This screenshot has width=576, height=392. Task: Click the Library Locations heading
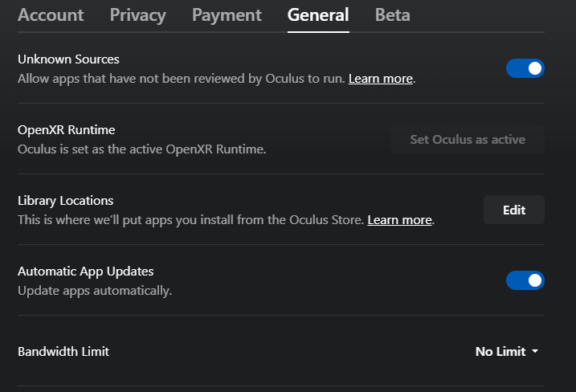pyautogui.click(x=65, y=201)
